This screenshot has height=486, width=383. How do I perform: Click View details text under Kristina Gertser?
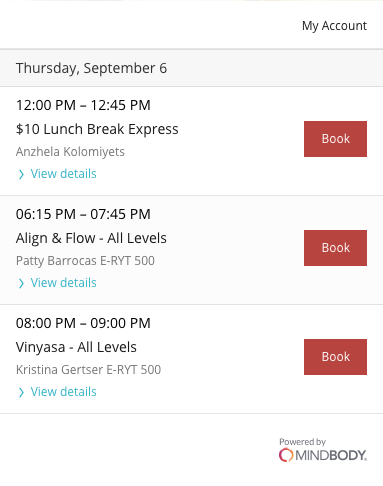63,392
